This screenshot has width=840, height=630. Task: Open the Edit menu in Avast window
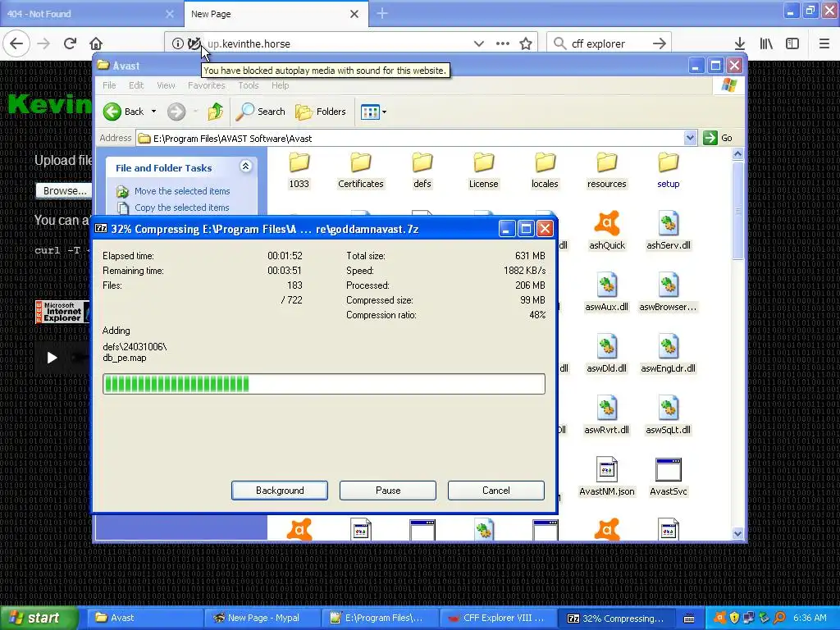coord(136,85)
